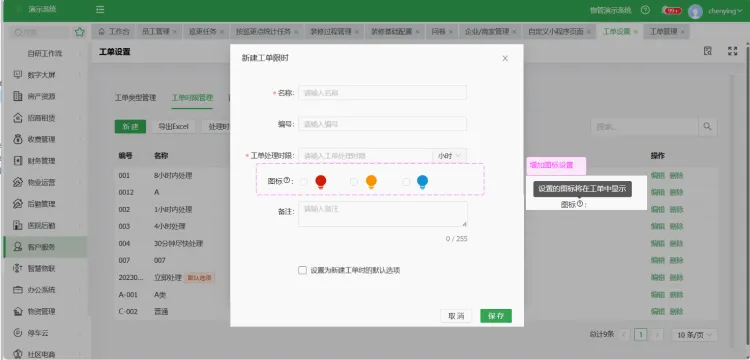The image size is (750, 360).
Task: Click 删除 link in row C-002 普通
Action: (x=676, y=312)
